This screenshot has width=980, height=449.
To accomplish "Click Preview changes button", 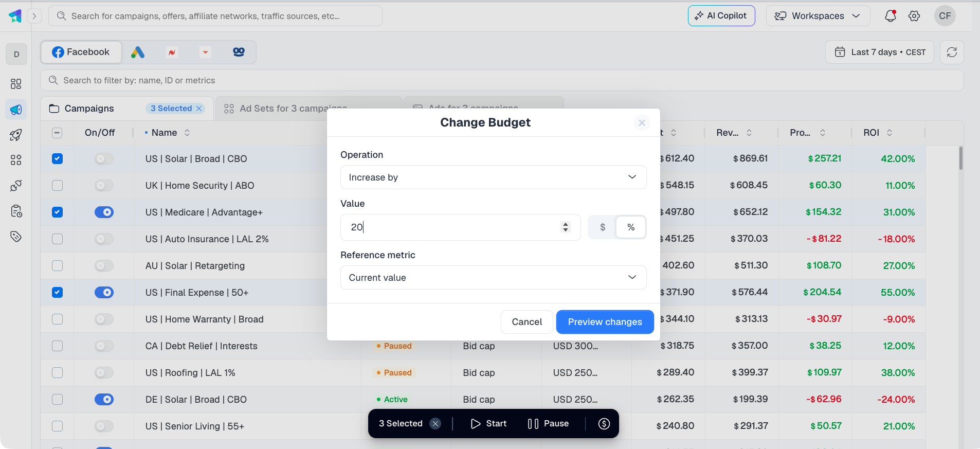I will [x=605, y=322].
